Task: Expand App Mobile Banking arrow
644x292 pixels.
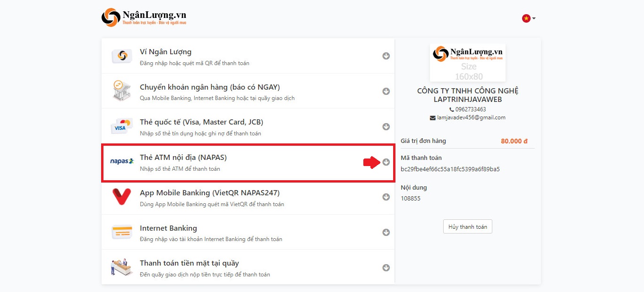Action: [x=386, y=197]
